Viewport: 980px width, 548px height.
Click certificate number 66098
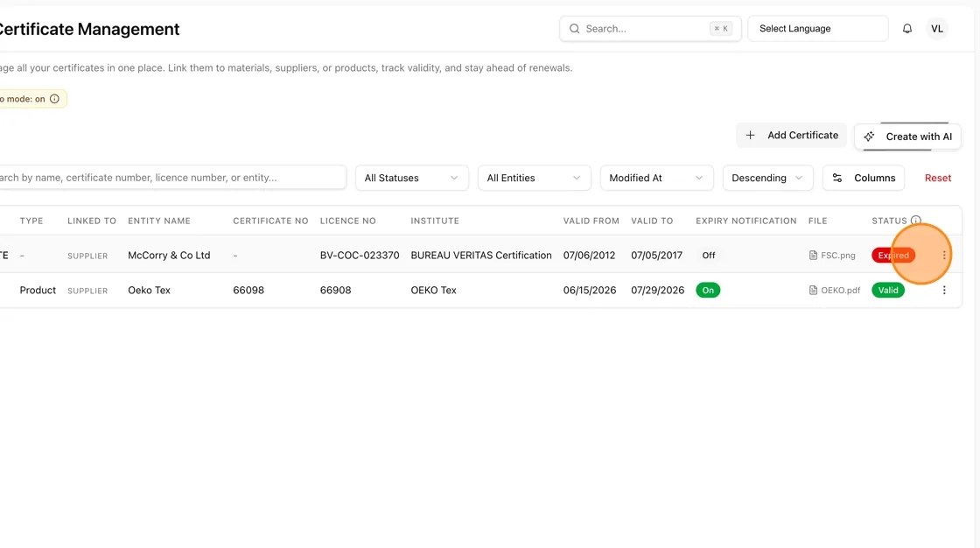point(248,291)
